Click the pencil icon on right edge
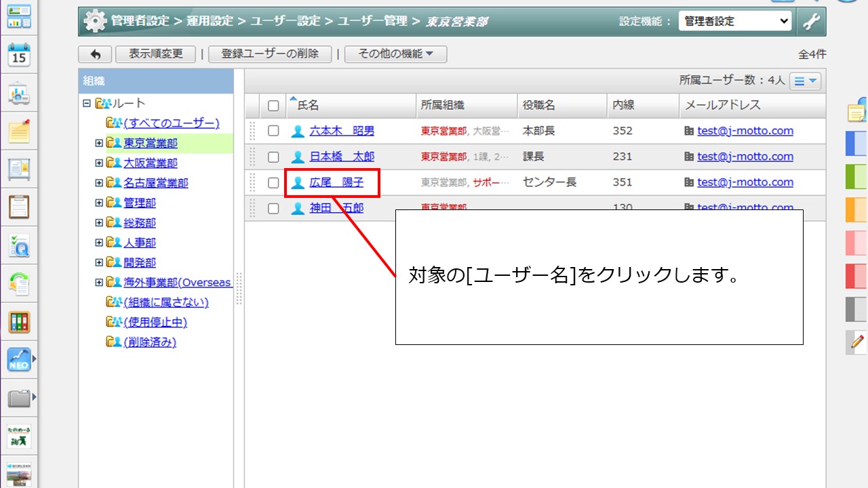868x488 pixels. tap(857, 342)
